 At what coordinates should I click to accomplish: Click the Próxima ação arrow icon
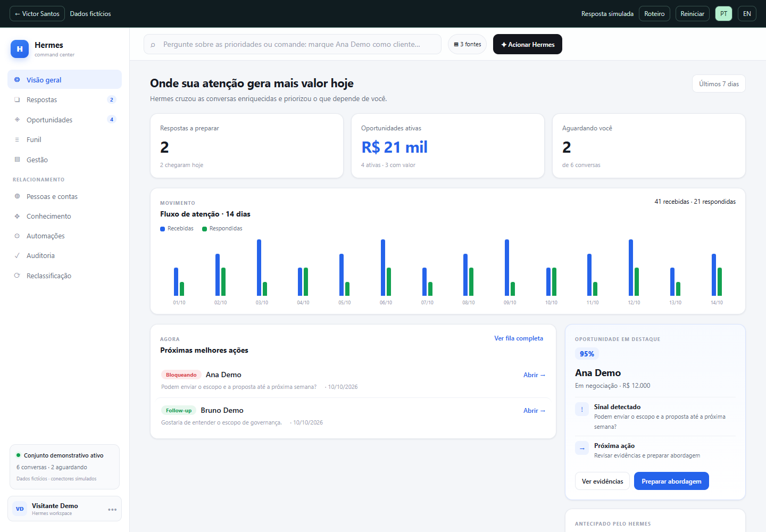click(582, 448)
